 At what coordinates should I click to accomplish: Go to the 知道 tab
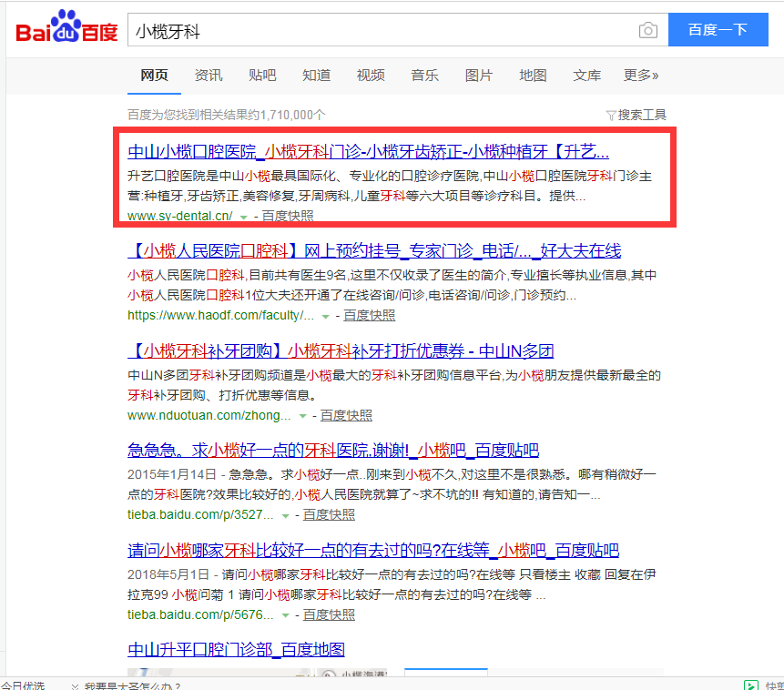pyautogui.click(x=316, y=76)
